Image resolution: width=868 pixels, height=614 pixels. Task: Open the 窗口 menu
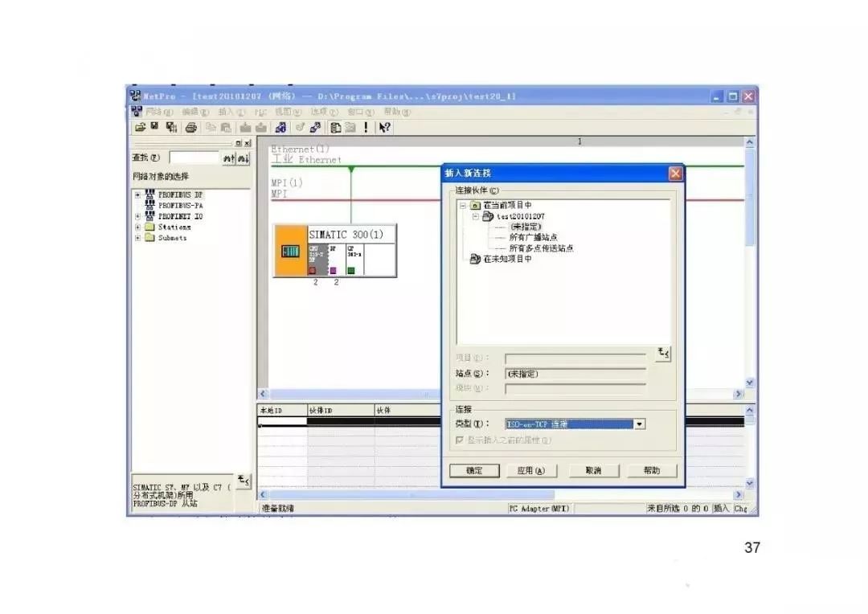pyautogui.click(x=360, y=112)
